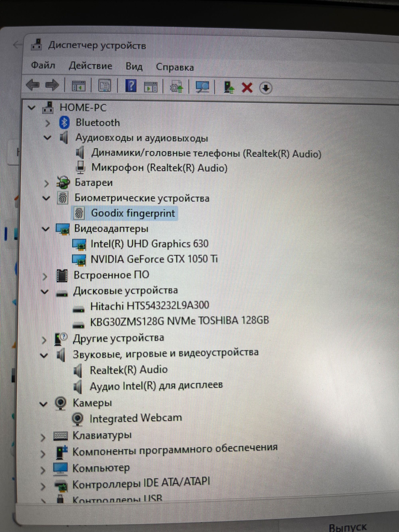Click Show/Hide console tree toolbar icon

point(78,86)
